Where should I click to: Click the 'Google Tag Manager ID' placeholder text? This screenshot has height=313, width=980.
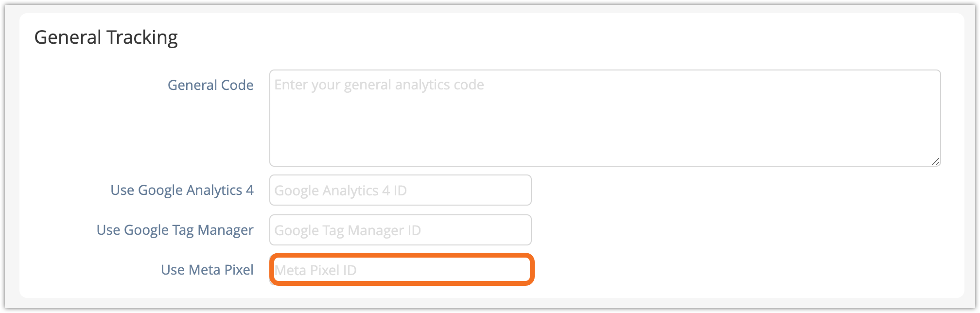click(348, 230)
